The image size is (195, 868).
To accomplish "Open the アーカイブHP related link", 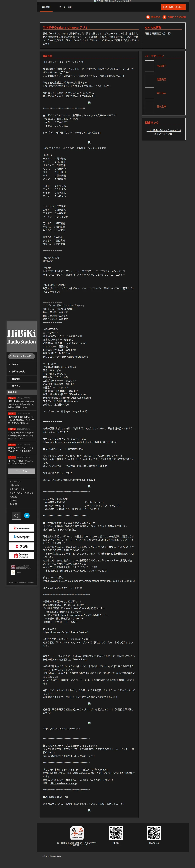I will click(164, 132).
